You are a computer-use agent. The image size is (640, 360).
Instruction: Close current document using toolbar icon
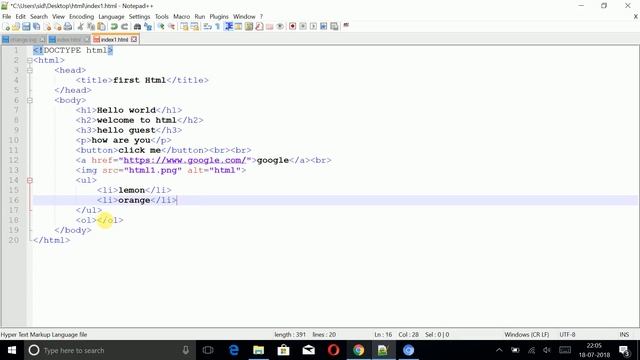(x=47, y=27)
